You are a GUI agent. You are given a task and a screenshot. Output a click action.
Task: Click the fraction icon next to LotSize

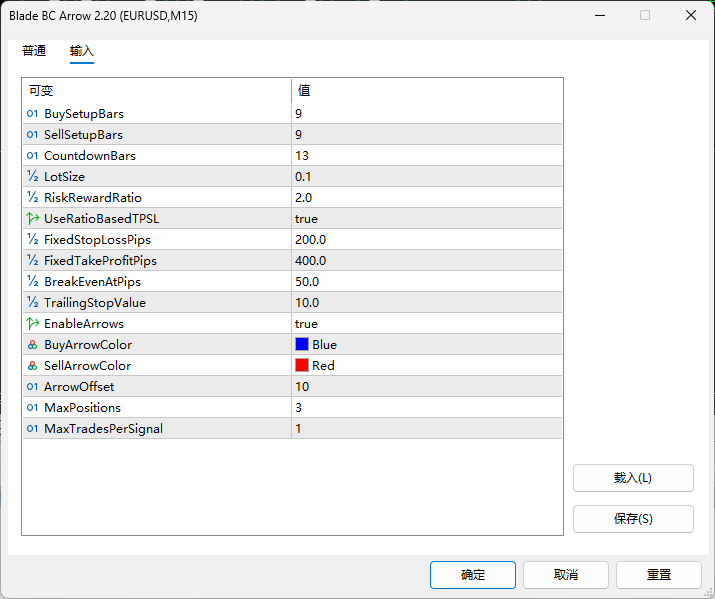coord(33,177)
